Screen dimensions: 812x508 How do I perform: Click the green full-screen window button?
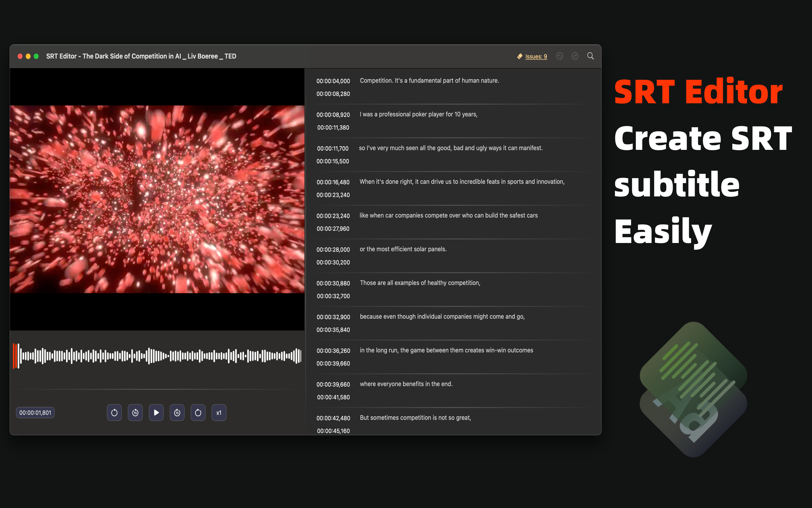36,56
